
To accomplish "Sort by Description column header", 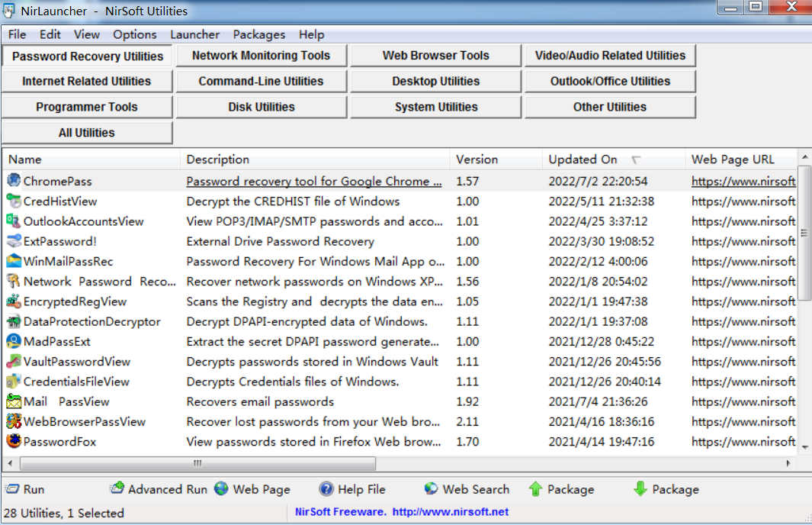I will coord(315,159).
